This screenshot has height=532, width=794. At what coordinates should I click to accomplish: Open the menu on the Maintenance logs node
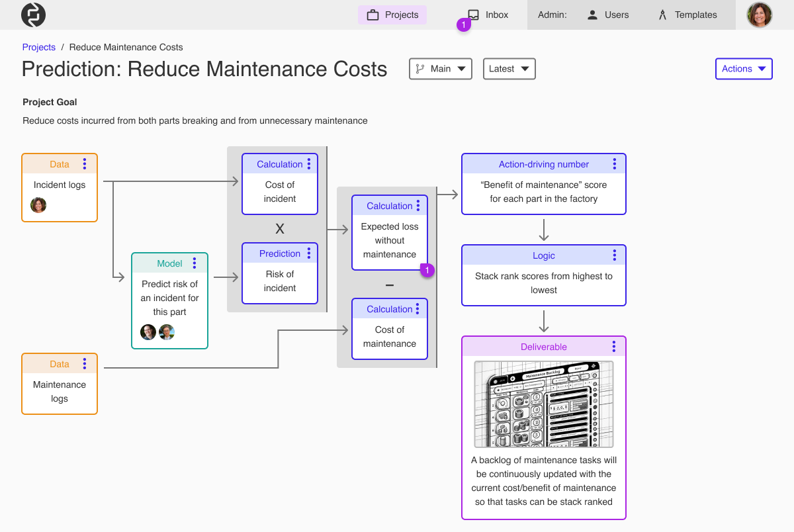(x=84, y=363)
